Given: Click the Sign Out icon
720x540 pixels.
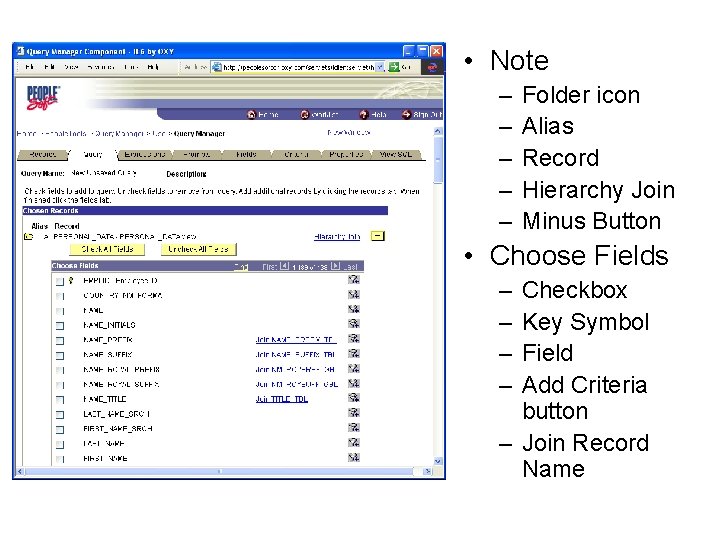Looking at the screenshot, I should 406,114.
